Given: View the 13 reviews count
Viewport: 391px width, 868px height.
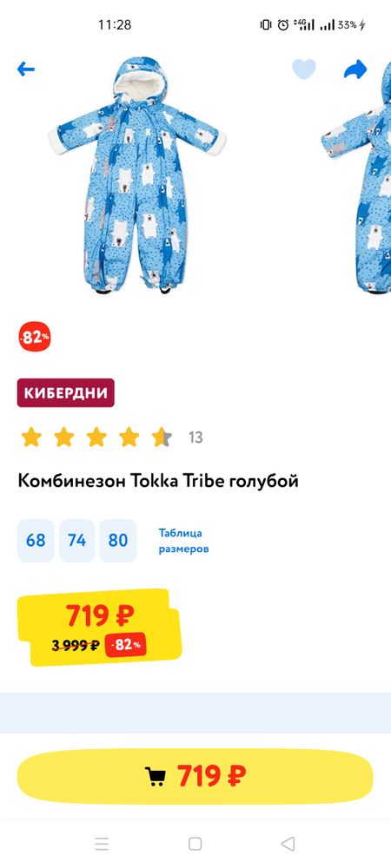Looking at the screenshot, I should (x=195, y=437).
